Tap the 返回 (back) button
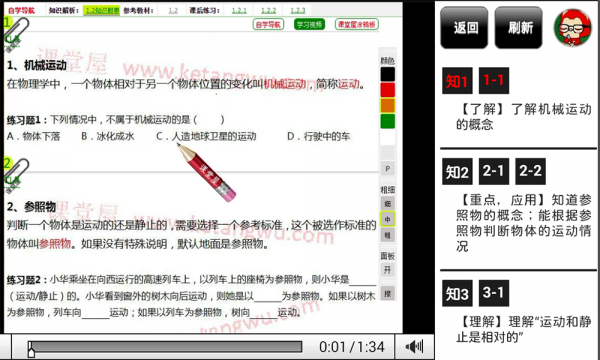600x360 pixels. pyautogui.click(x=464, y=28)
